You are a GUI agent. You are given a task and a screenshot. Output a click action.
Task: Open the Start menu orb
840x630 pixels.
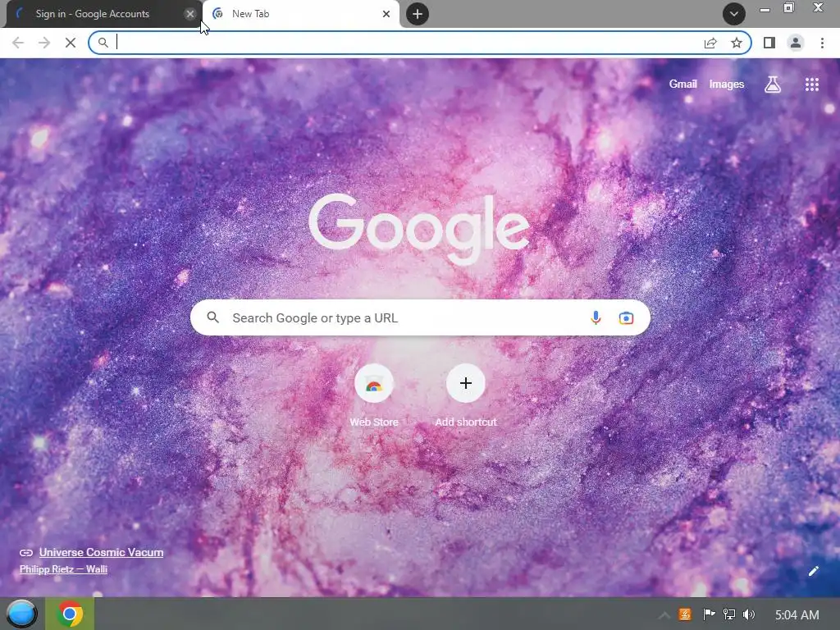click(x=21, y=614)
